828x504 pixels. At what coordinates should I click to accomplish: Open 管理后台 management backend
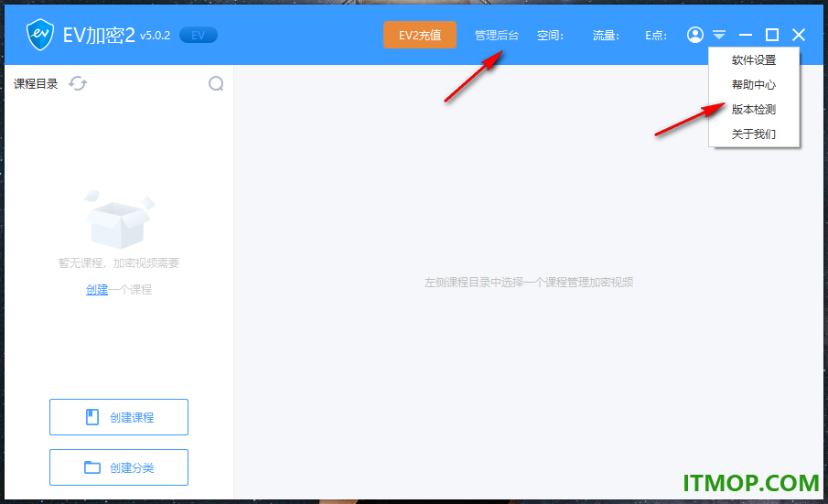pyautogui.click(x=497, y=36)
